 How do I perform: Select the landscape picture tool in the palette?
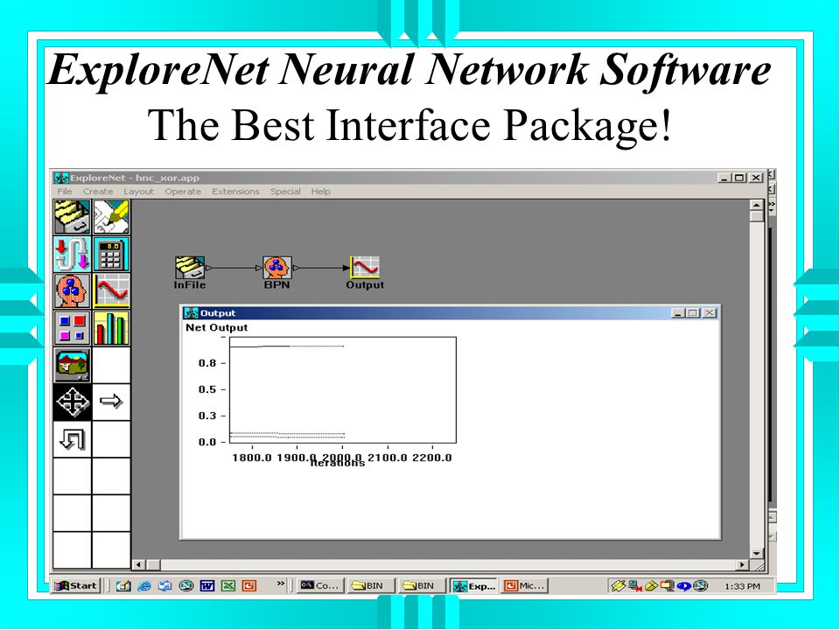point(73,365)
